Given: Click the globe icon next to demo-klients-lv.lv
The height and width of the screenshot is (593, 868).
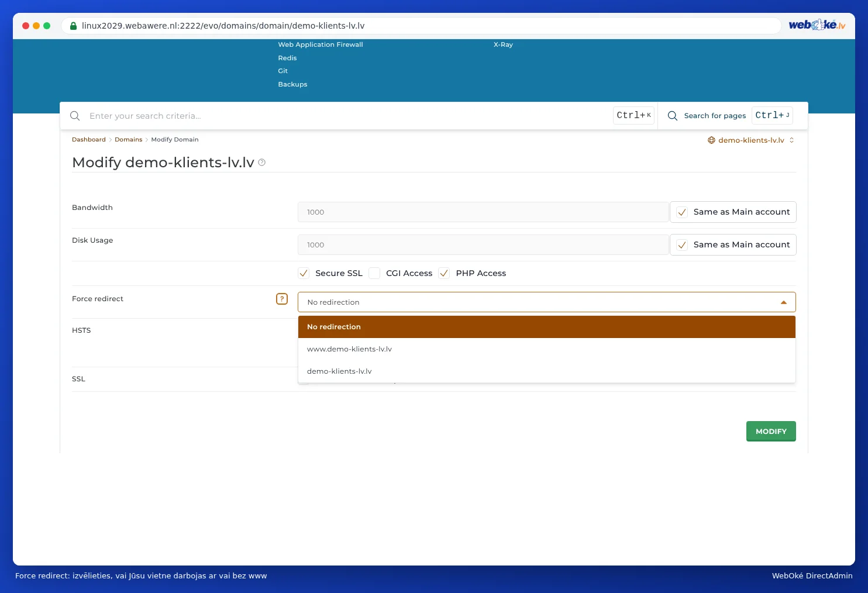Looking at the screenshot, I should point(711,140).
